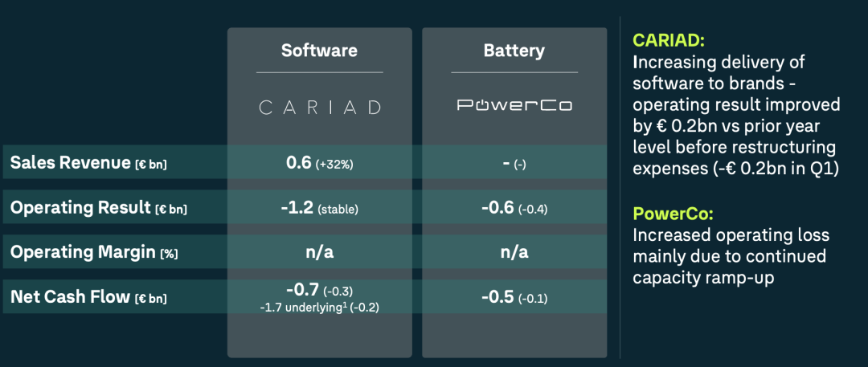Select the -0.6 (-0.4) Battery operating result
868x367 pixels.
coord(514,208)
